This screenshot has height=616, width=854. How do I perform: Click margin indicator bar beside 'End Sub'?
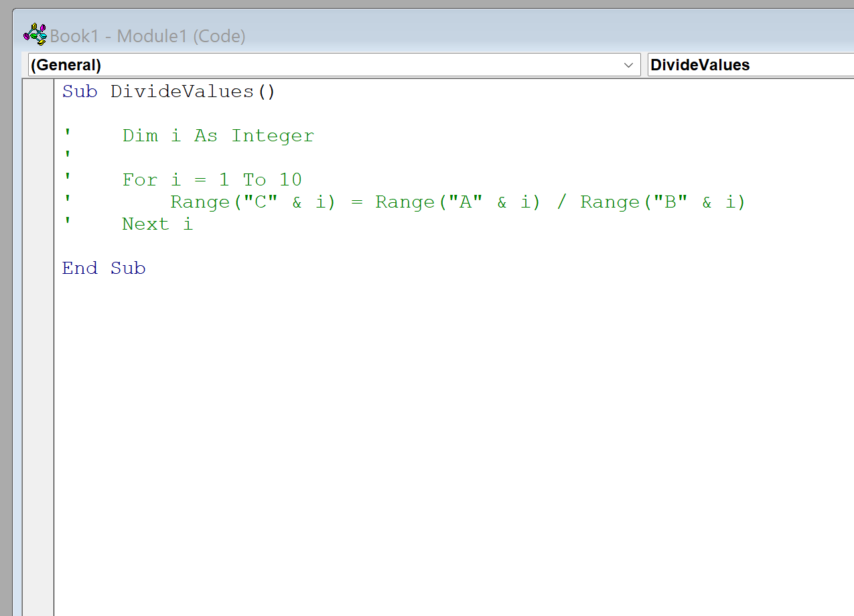pos(38,268)
